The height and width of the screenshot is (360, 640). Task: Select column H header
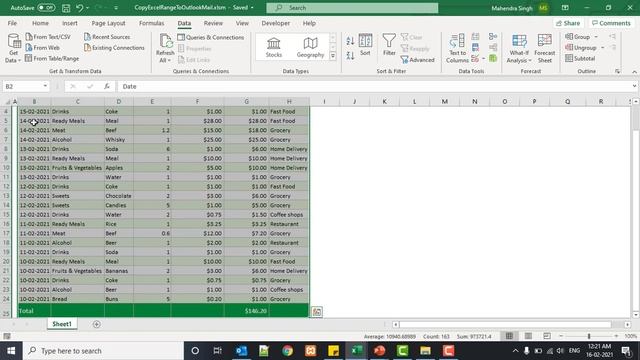[289, 101]
